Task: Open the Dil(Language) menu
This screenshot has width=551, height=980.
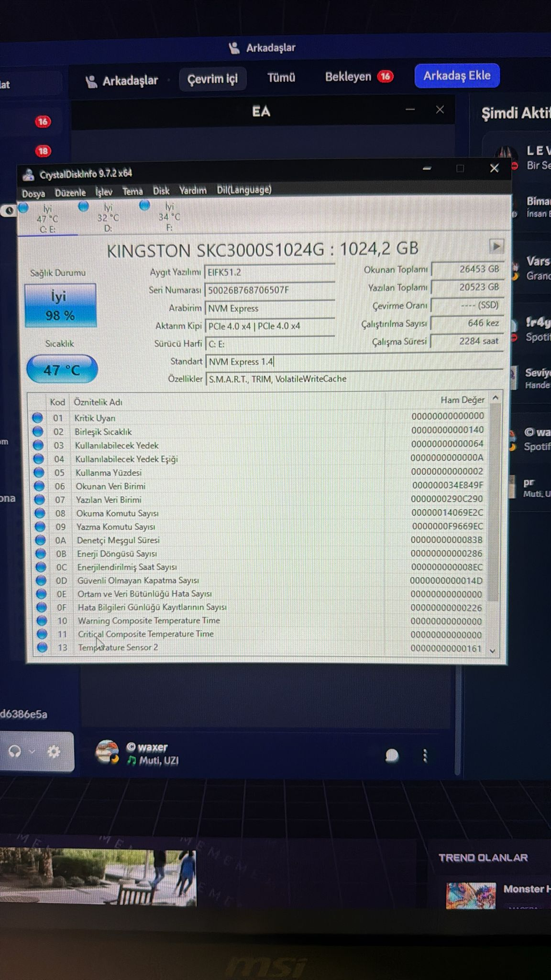Action: (244, 189)
